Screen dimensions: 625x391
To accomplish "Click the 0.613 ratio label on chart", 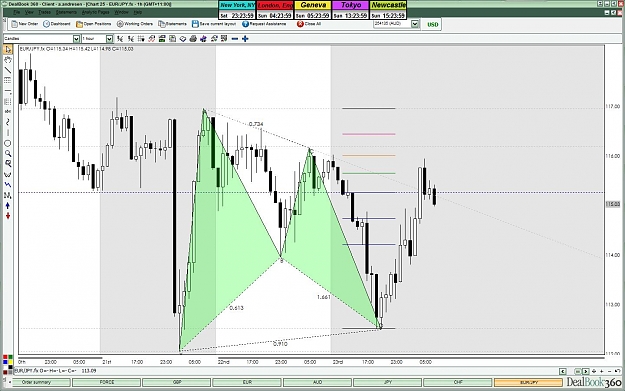I will coord(236,308).
